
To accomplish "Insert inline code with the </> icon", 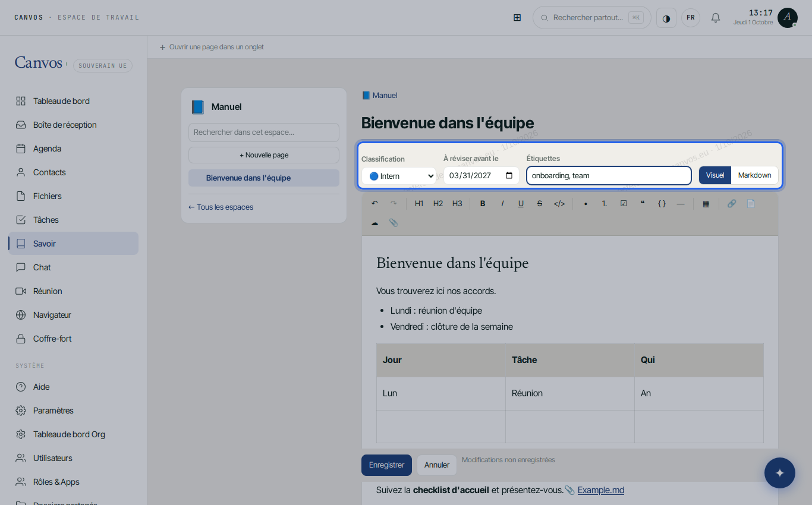I will tap(559, 203).
